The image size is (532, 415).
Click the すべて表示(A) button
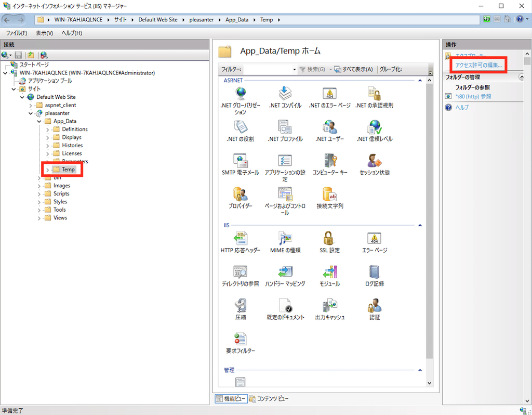click(354, 69)
